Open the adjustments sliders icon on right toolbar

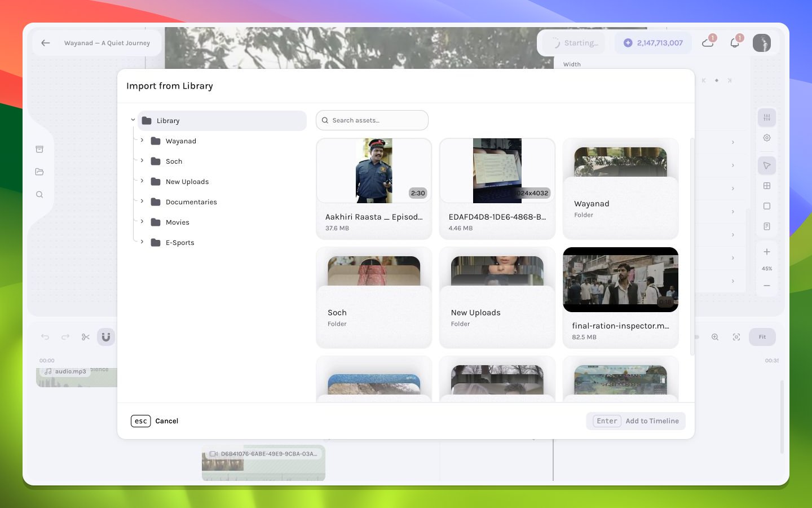click(x=767, y=117)
